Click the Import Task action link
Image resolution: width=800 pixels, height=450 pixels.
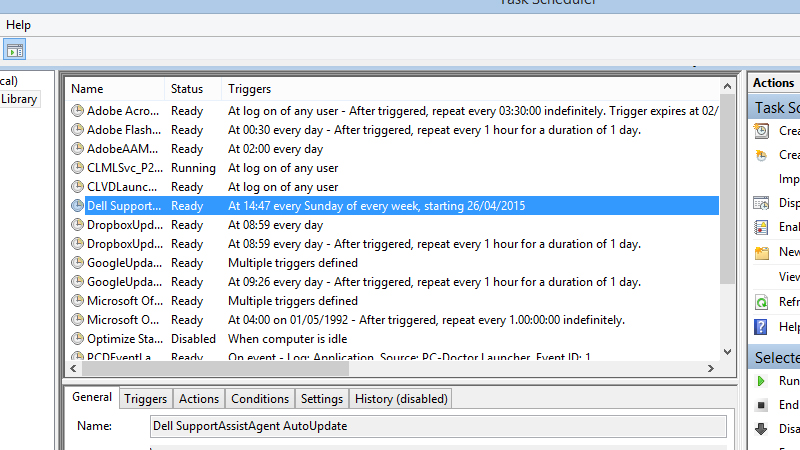click(x=789, y=179)
